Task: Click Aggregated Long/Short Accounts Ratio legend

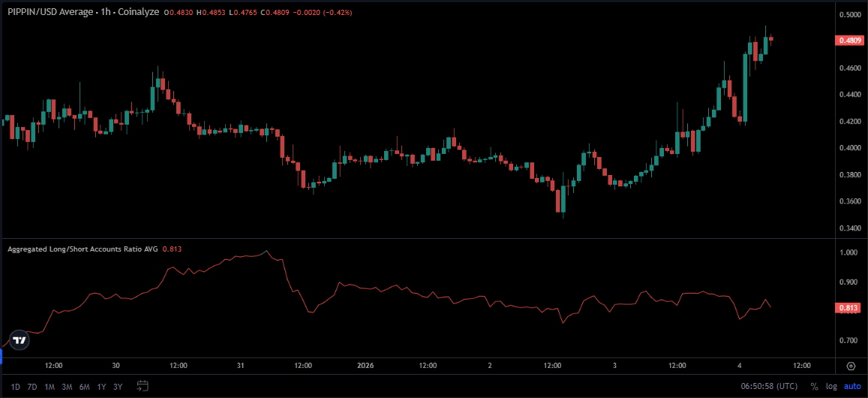Action: 82,249
